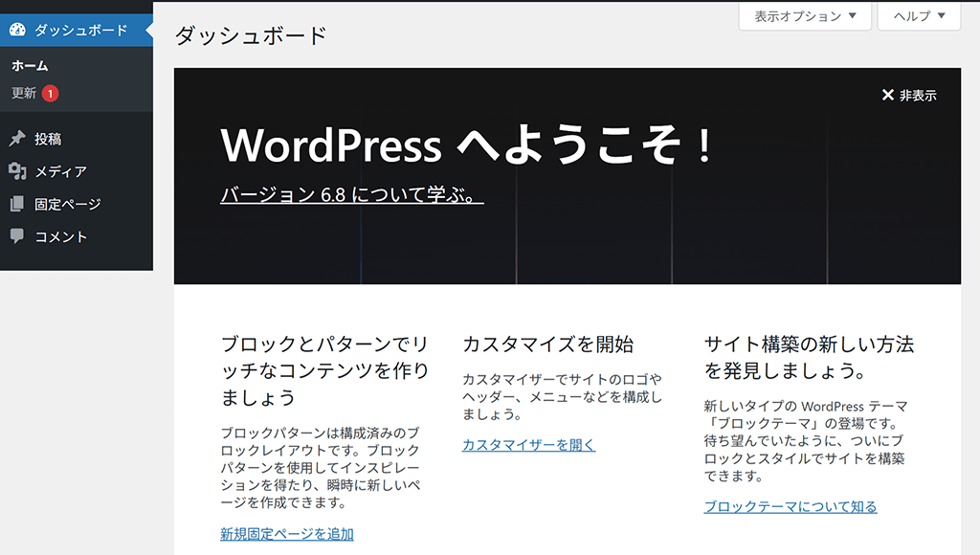Expand the 表示オプション dropdown

tap(805, 16)
